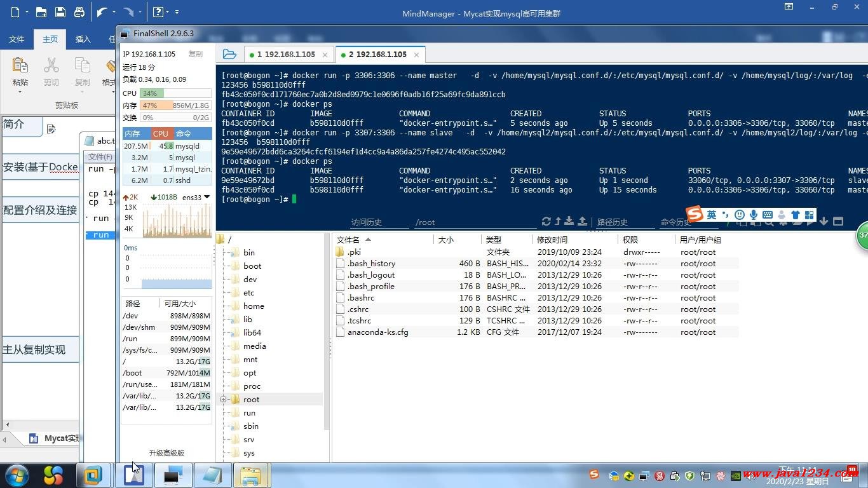Click the Cut scissors icon in the ribbon
The height and width of the screenshot is (488, 868).
51,65
